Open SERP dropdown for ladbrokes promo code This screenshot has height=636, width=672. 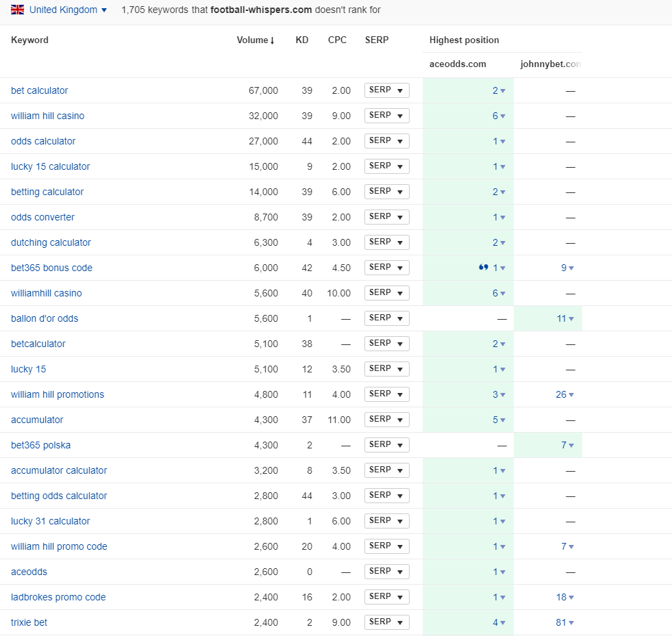coord(386,597)
